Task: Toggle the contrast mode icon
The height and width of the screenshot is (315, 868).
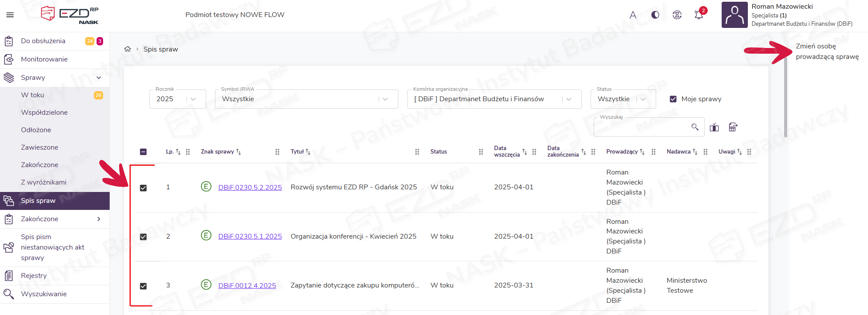Action: tap(655, 15)
